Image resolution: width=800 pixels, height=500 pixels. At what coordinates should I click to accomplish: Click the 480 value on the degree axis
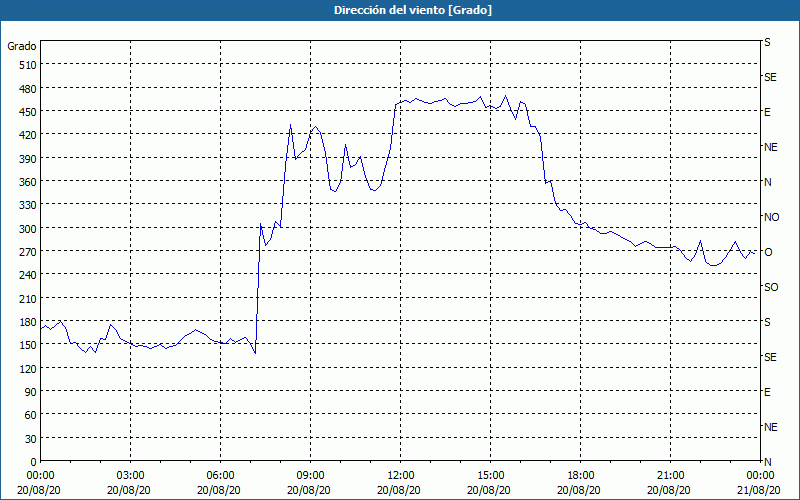tap(28, 89)
